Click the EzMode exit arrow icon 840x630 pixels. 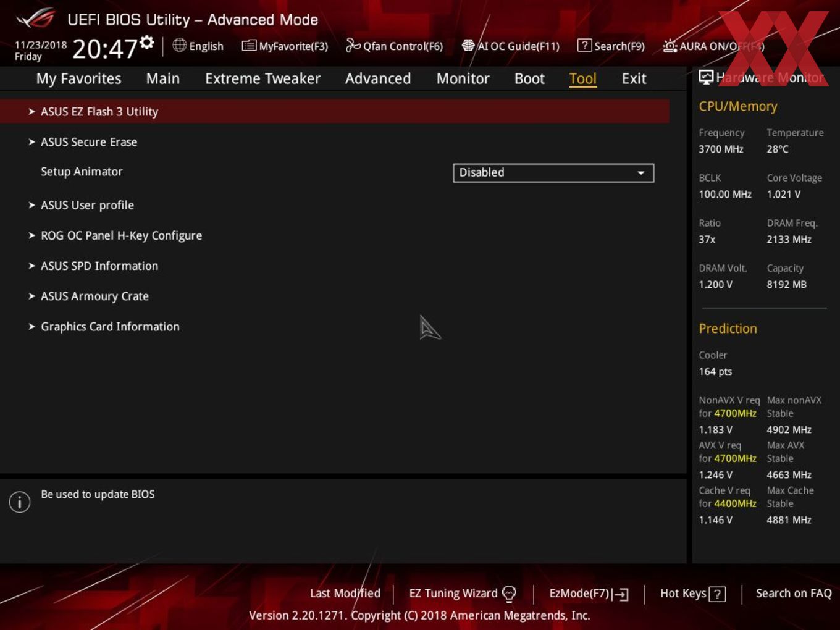[x=620, y=594]
